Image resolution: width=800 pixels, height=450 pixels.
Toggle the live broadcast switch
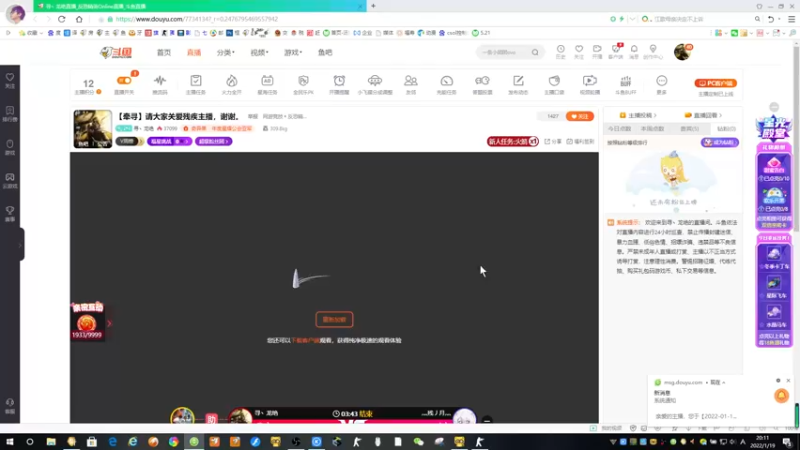point(124,81)
